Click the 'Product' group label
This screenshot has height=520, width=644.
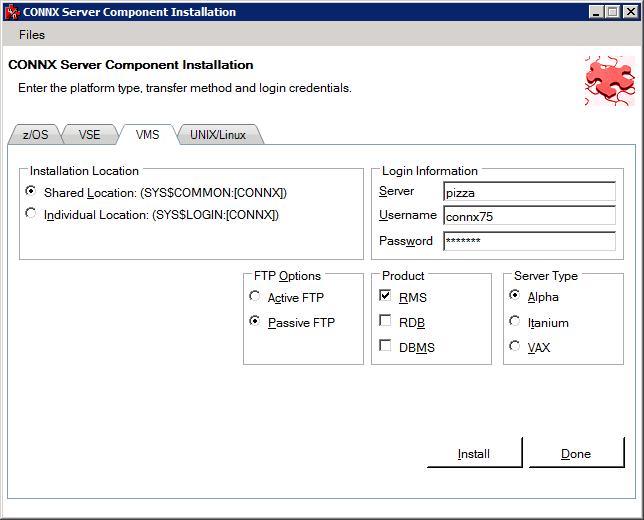(x=403, y=276)
